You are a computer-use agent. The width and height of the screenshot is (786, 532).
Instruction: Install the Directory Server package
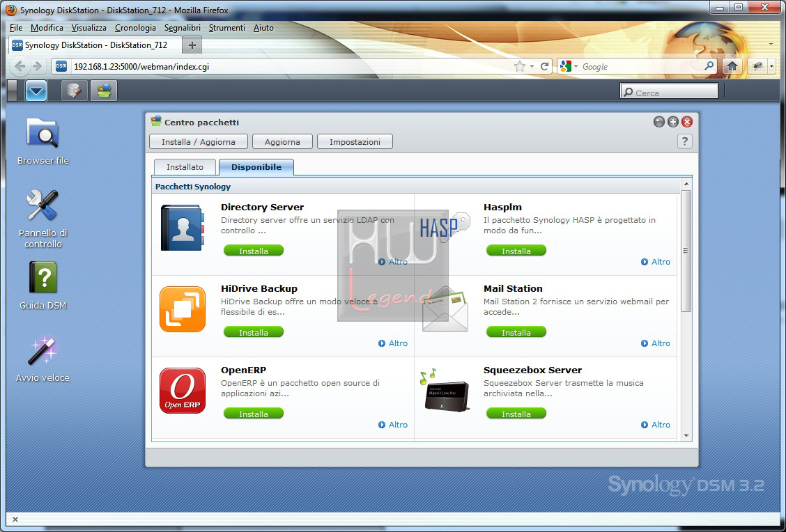coord(254,251)
